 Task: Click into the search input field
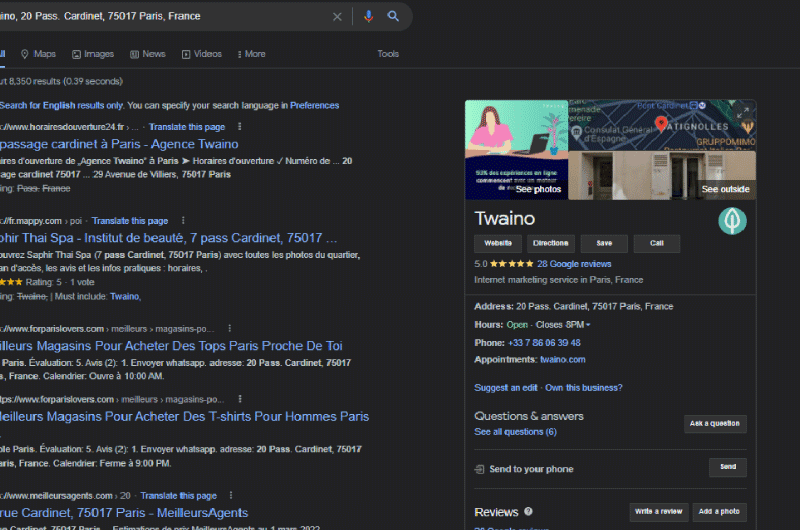pos(163,16)
